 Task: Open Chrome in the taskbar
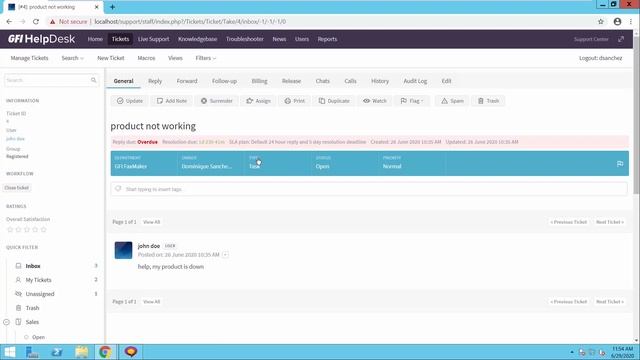105,352
